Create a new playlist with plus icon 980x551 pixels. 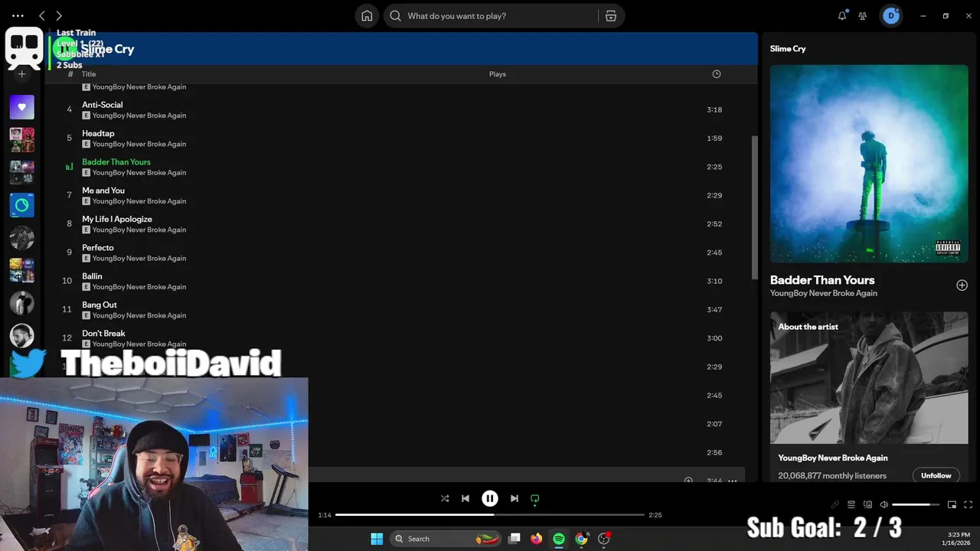21,74
